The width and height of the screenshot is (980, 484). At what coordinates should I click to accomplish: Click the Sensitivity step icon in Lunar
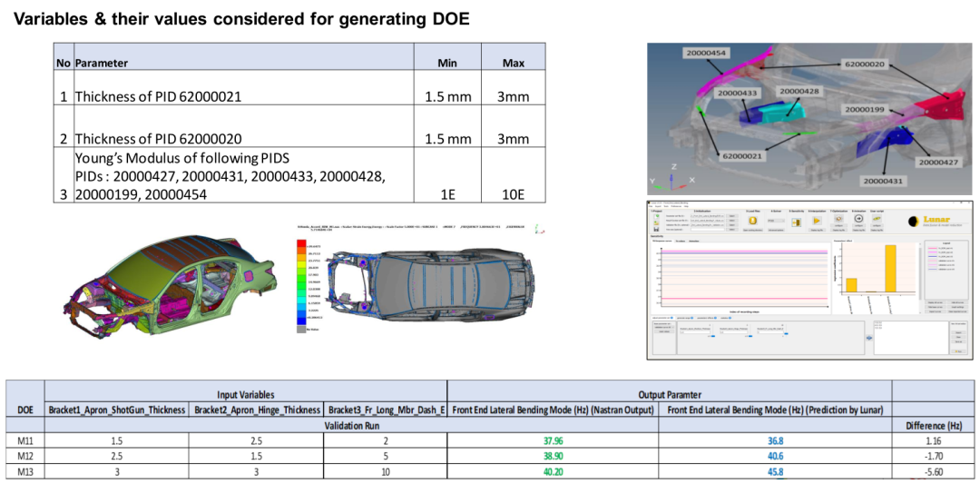point(797,222)
